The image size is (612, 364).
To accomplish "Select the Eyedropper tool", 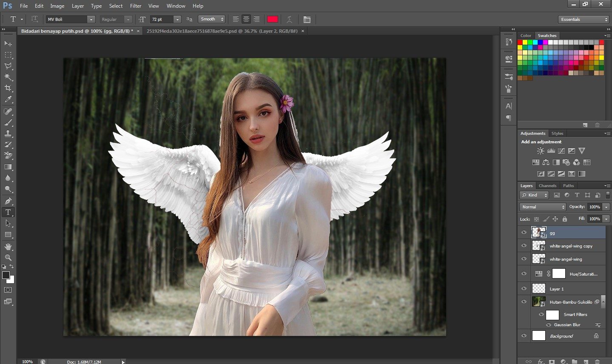I will tap(8, 100).
